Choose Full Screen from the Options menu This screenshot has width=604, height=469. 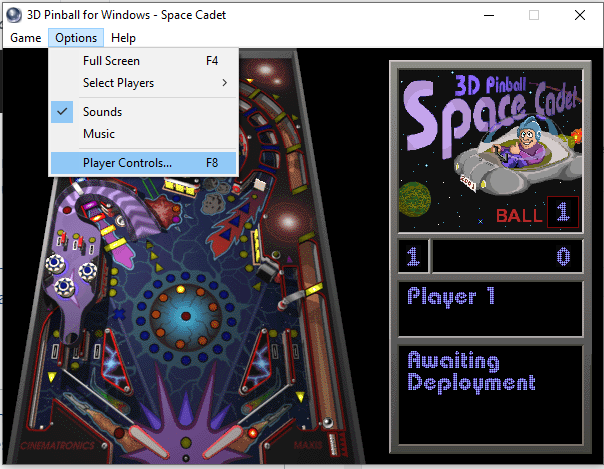[x=143, y=61]
